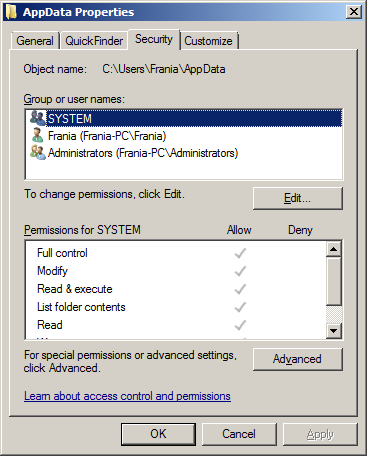Click the List folder contents Allow checkmark
The width and height of the screenshot is (367, 456).
click(x=240, y=307)
